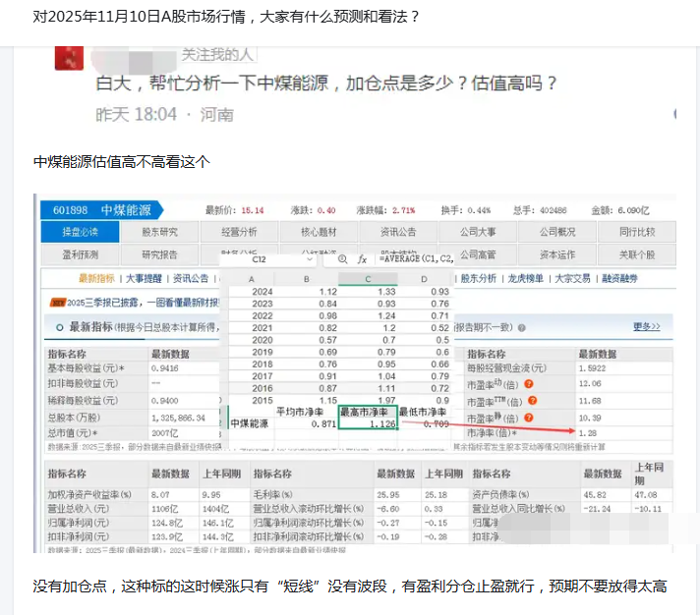Viewport: 700px width, 615px height.
Task: Click the =AVERAGE formula bar input
Action: tap(416, 258)
